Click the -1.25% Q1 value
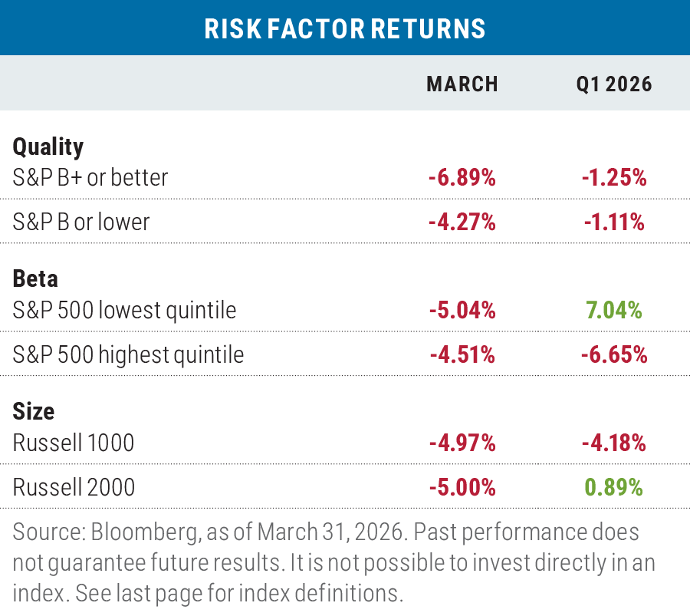Viewport: 690px width, 616px height. 614,178
